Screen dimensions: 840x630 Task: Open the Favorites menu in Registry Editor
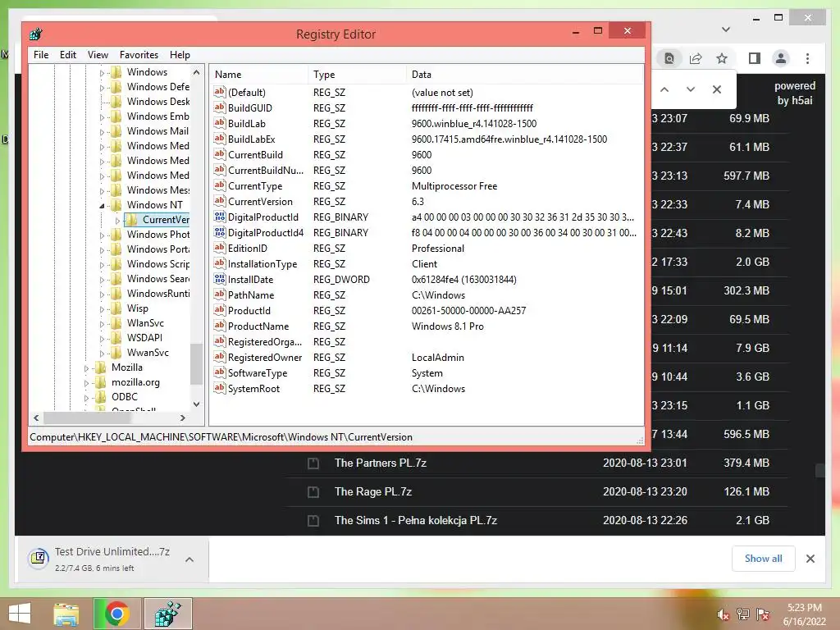tap(139, 55)
